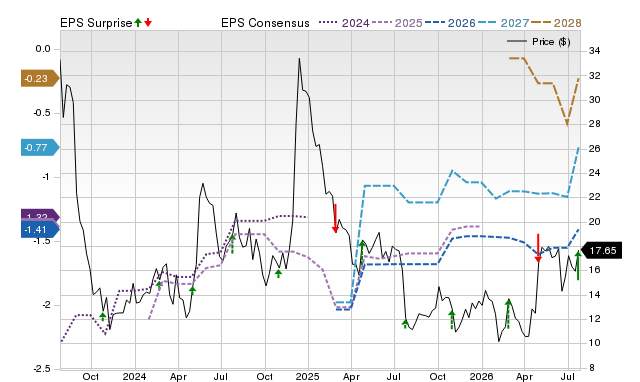The width and height of the screenshot is (640, 382).
Task: Click the -2 label on EPS axis
Action: pyautogui.click(x=45, y=305)
